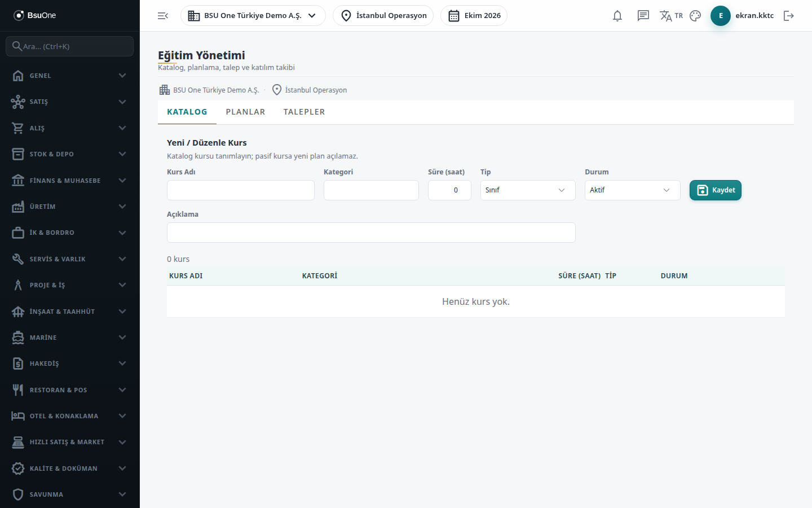Select İstanbul Operasyon location button
The height and width of the screenshot is (508, 812).
383,16
